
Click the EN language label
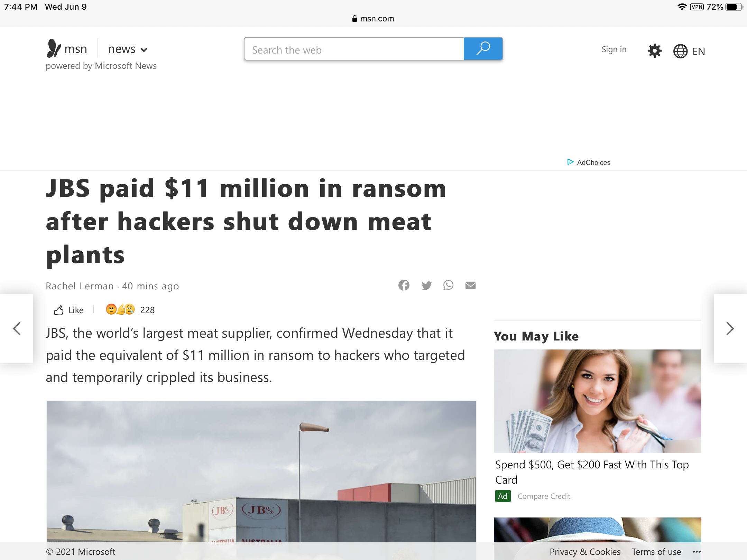tap(699, 51)
